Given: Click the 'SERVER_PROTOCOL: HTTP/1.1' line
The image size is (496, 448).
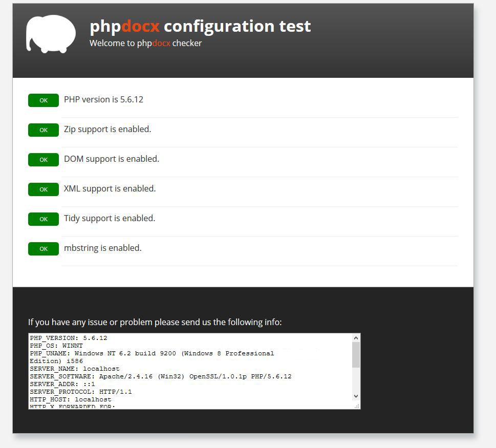Looking at the screenshot, I should click(81, 392).
